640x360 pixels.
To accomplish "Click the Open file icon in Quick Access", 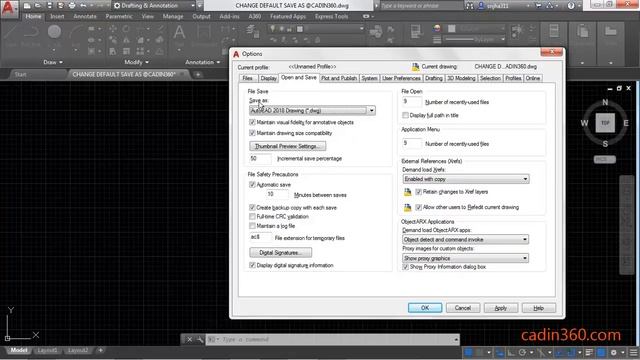I will click(x=38, y=6).
